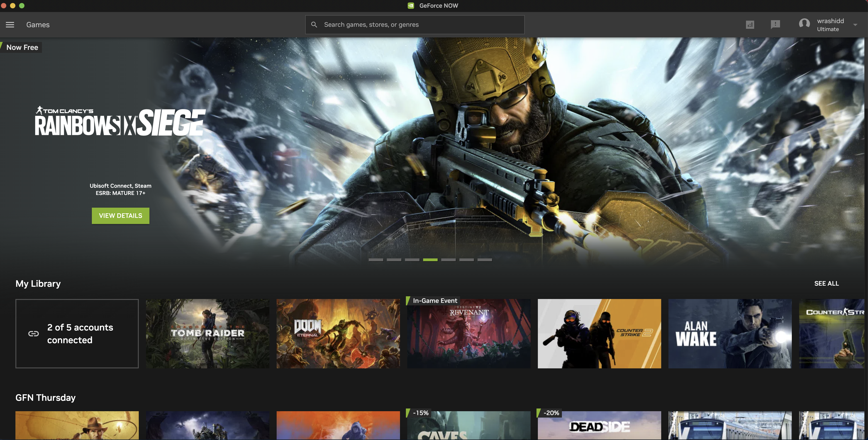Open the Alan Wake thumbnail in My Library
This screenshot has height=440, width=868.
coord(730,333)
